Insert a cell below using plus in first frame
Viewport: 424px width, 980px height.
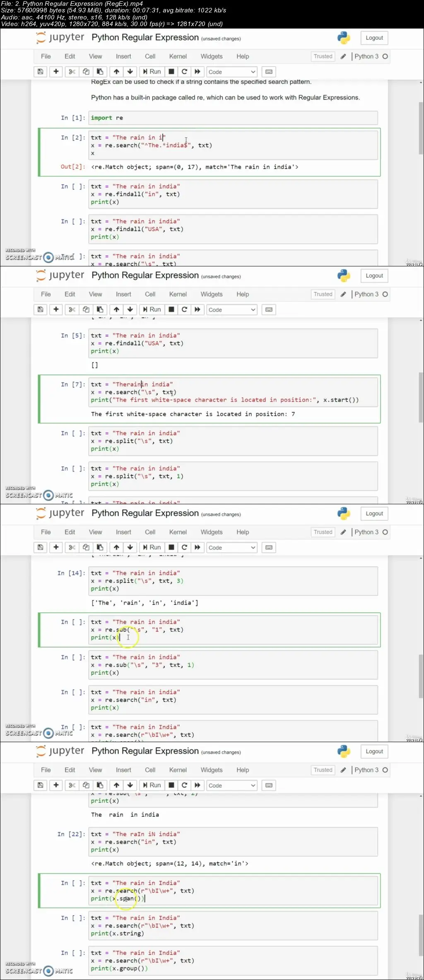click(x=56, y=72)
